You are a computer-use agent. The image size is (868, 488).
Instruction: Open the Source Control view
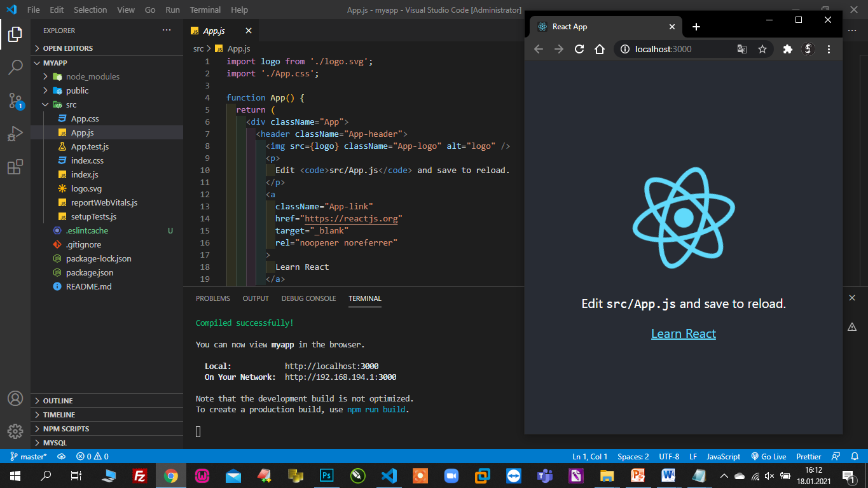coord(15,101)
